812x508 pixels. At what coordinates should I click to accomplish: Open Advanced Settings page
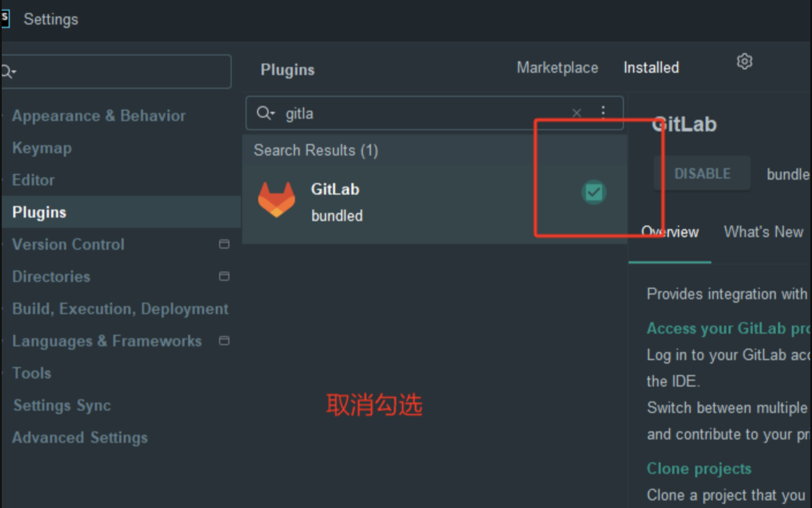click(80, 438)
